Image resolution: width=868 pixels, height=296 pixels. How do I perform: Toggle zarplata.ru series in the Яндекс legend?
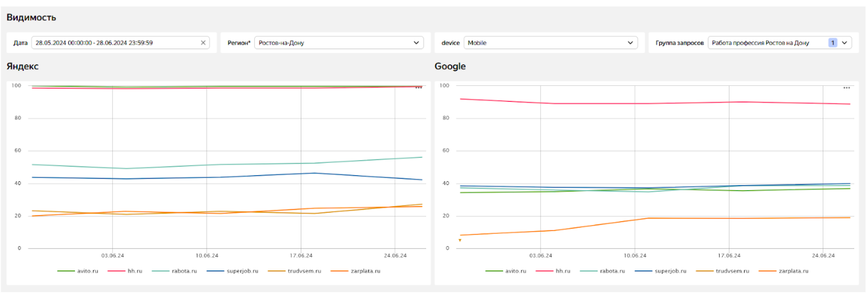point(364,270)
